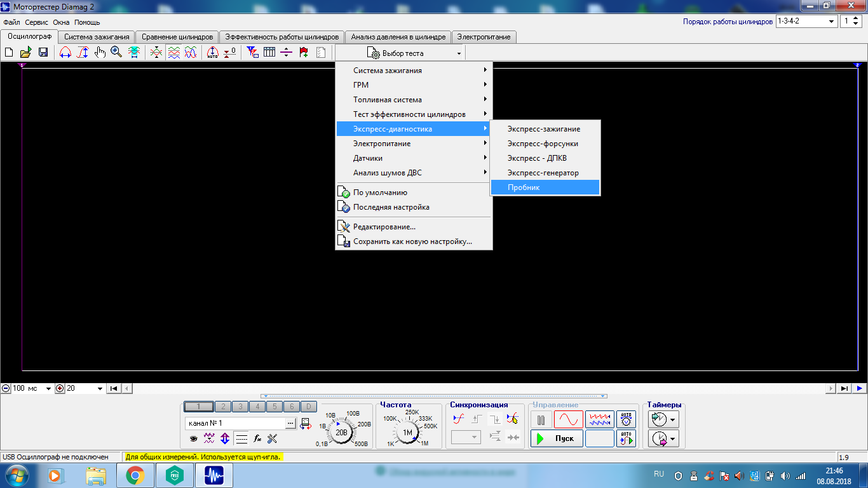Viewport: 868px width, 488px height.
Task: Click the AUTO amplitude scaling icon
Action: tap(213, 53)
